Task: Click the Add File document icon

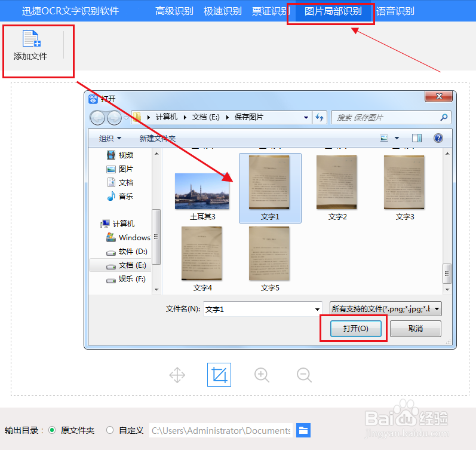Action: tap(32, 39)
